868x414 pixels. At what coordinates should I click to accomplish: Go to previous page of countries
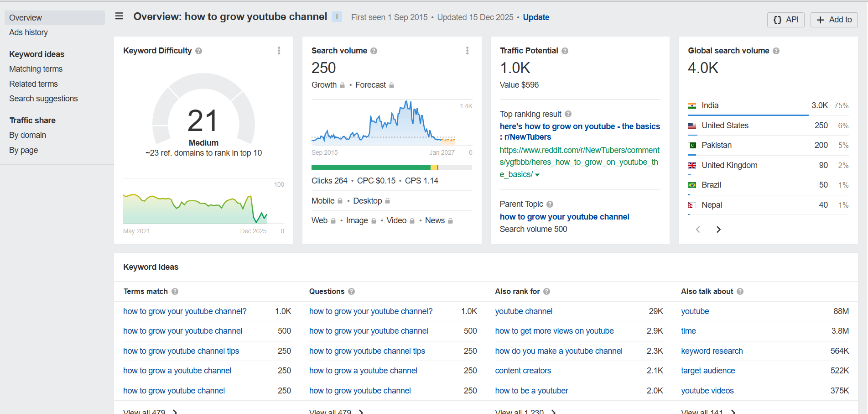(x=697, y=230)
